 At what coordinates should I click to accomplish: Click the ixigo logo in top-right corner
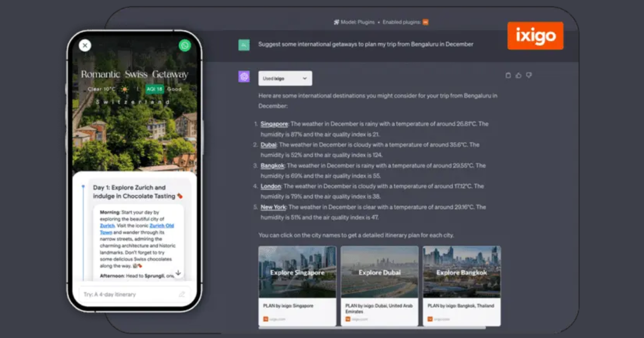(535, 36)
